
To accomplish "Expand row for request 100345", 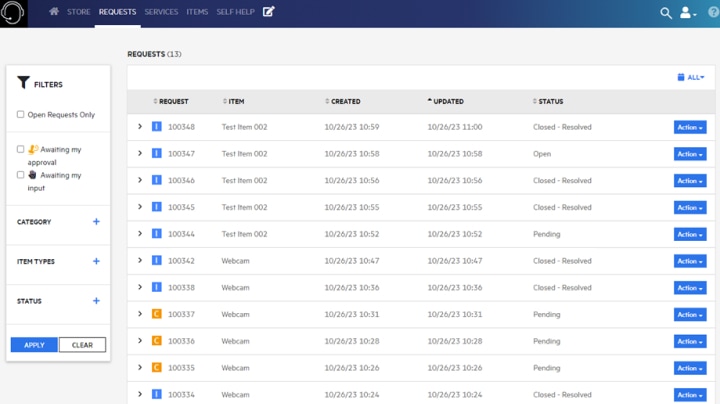I will pos(140,207).
